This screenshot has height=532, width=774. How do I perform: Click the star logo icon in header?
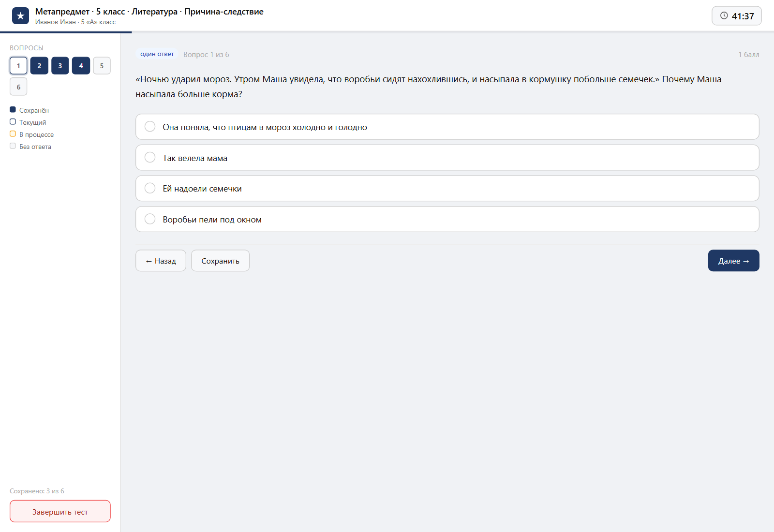pos(20,16)
